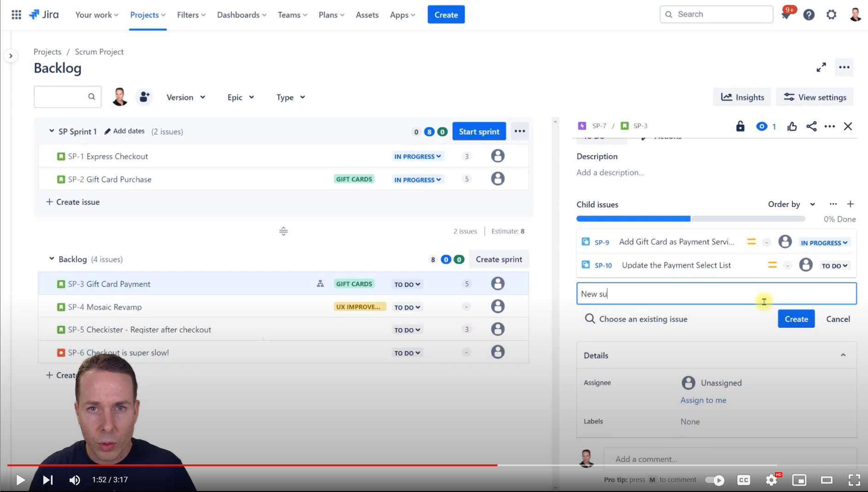The height and width of the screenshot is (492, 868).
Task: Open the notifications bell
Action: tap(786, 15)
